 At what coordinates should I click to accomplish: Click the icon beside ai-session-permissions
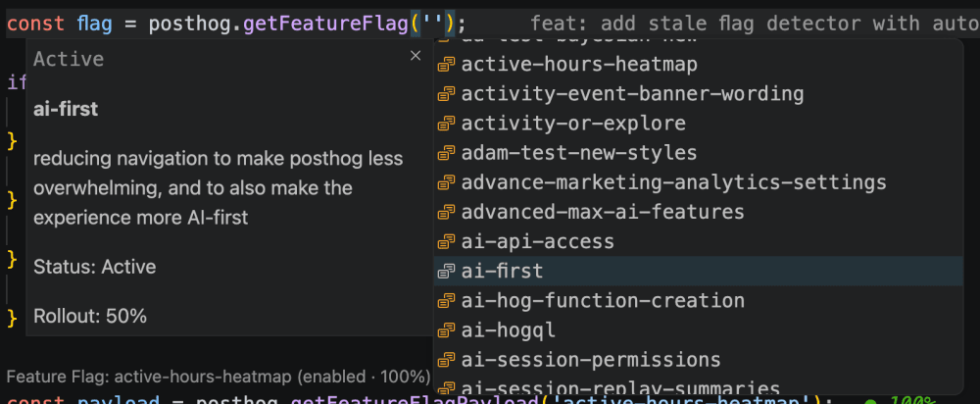[x=446, y=360]
